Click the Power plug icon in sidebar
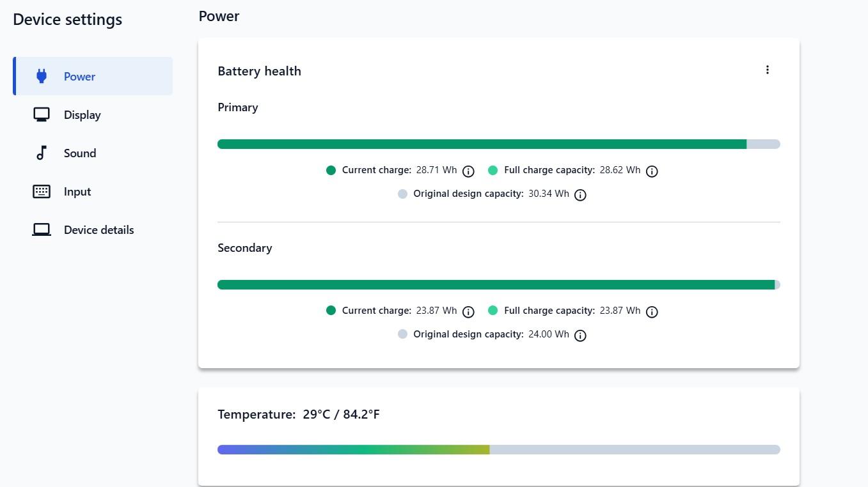 42,77
